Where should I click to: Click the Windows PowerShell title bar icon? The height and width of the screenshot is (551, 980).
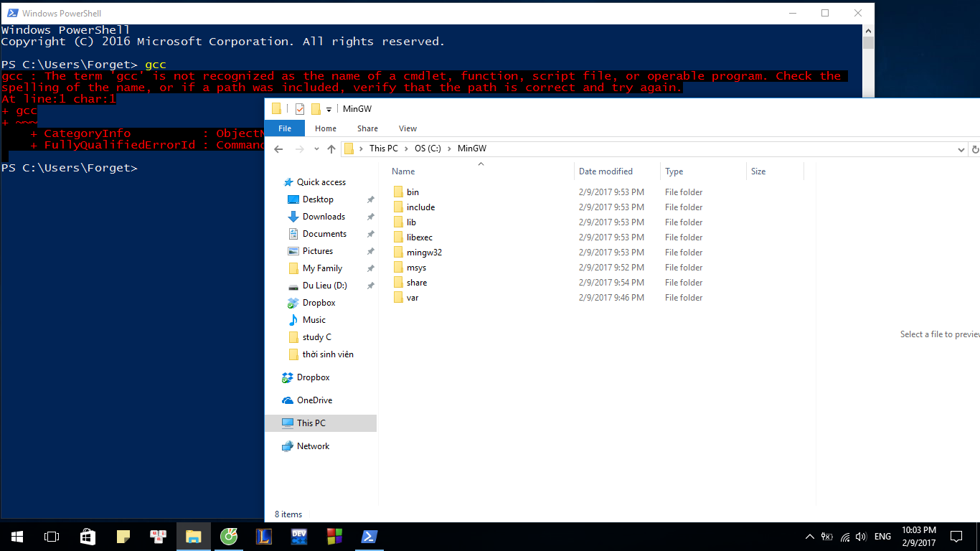(x=11, y=13)
